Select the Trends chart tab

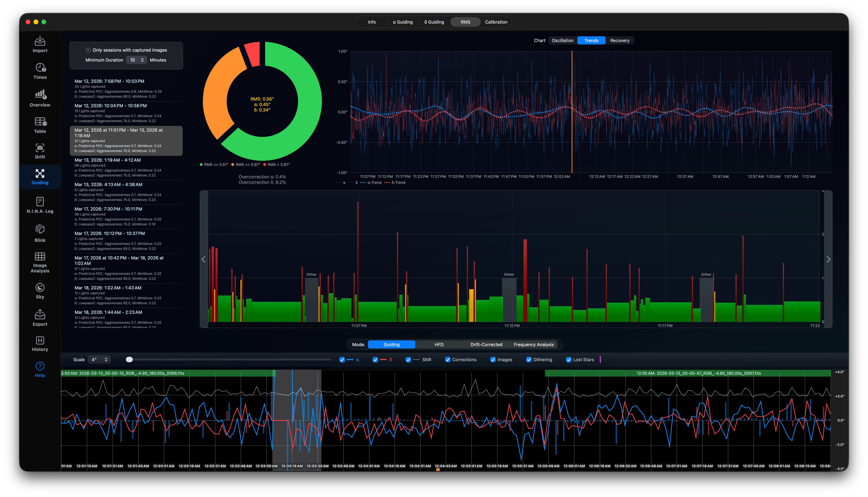coord(591,41)
